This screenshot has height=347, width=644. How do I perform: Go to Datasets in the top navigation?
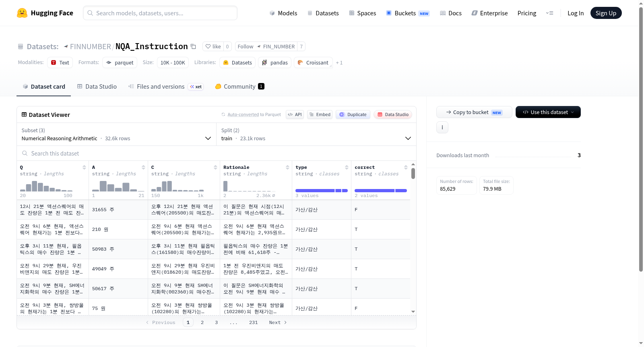click(323, 13)
